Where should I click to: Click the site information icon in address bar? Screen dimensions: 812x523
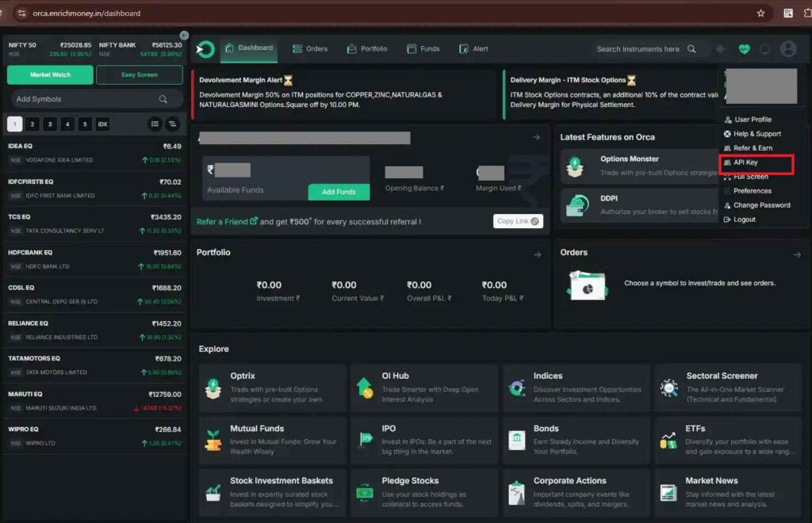coord(21,13)
